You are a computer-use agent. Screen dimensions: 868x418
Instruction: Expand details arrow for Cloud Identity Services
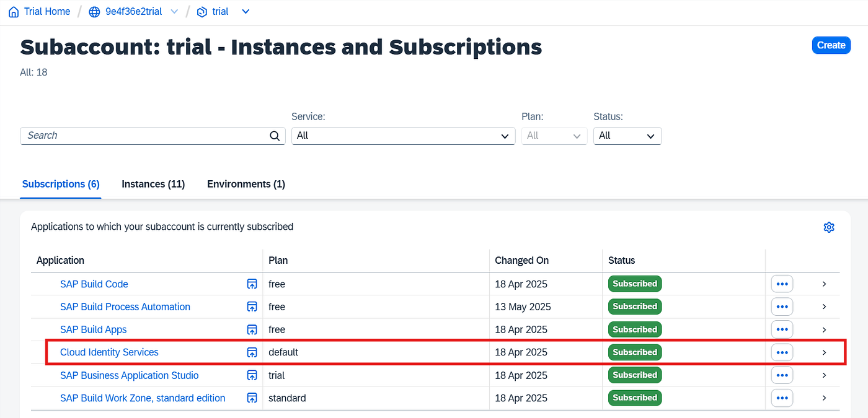pos(824,352)
